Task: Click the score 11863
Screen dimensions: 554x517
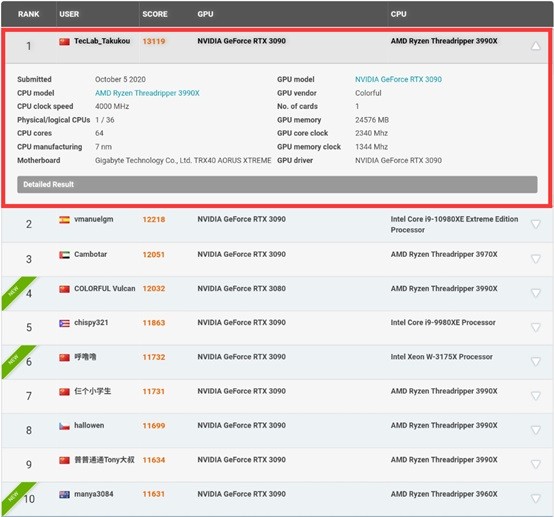Action: click(154, 323)
